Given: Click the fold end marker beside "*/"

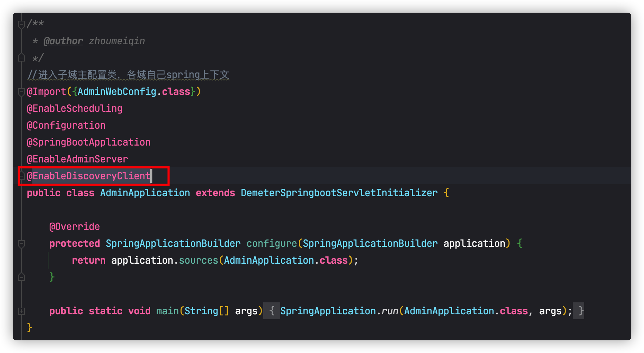Looking at the screenshot, I should (21, 58).
